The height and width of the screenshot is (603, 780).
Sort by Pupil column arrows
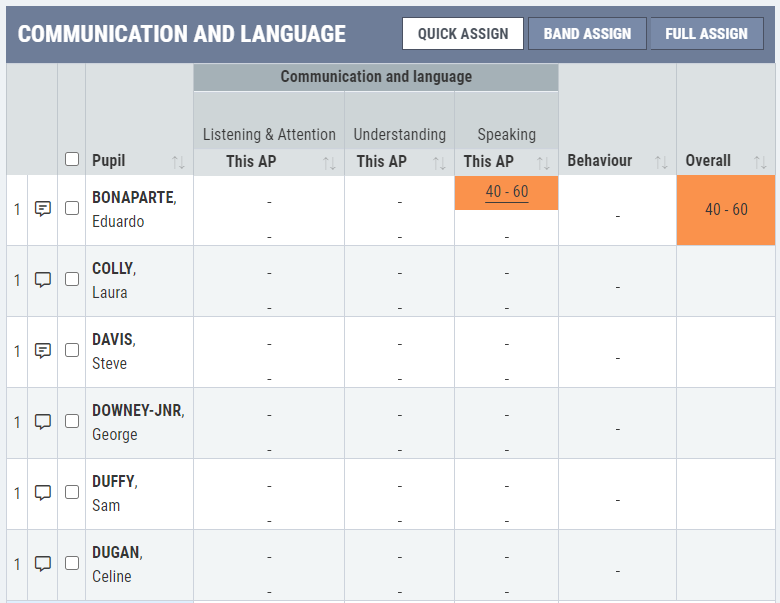(x=178, y=162)
